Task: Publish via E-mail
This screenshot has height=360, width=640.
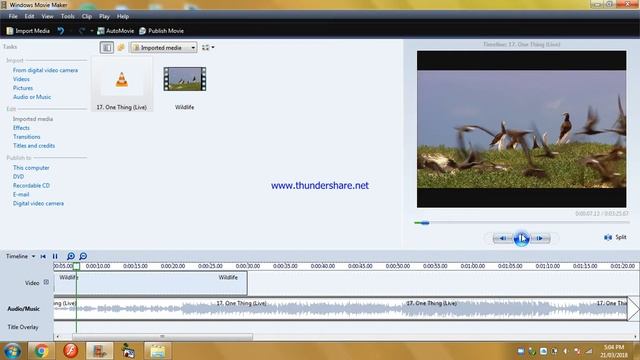Action: coord(21,195)
